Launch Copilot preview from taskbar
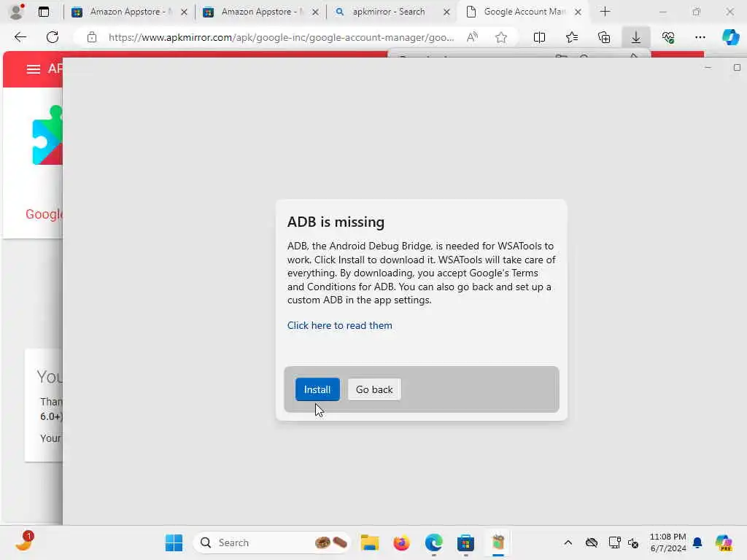This screenshot has height=560, width=747. [x=724, y=542]
